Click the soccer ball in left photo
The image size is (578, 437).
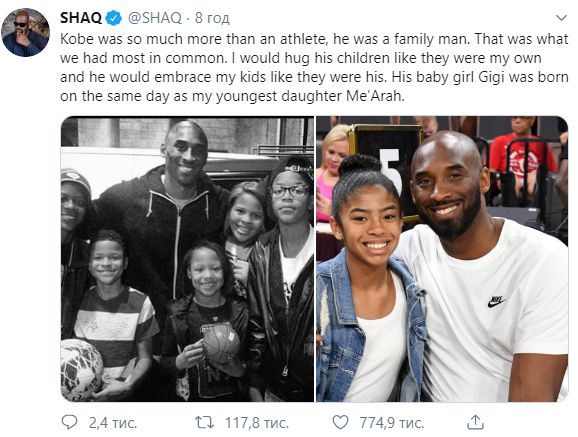tap(82, 369)
